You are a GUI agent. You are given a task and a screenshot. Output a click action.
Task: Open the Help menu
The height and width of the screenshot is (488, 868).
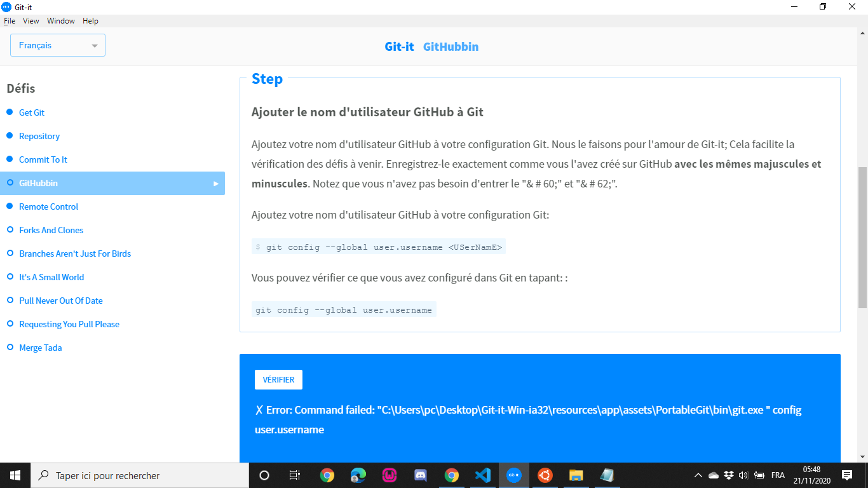click(91, 21)
